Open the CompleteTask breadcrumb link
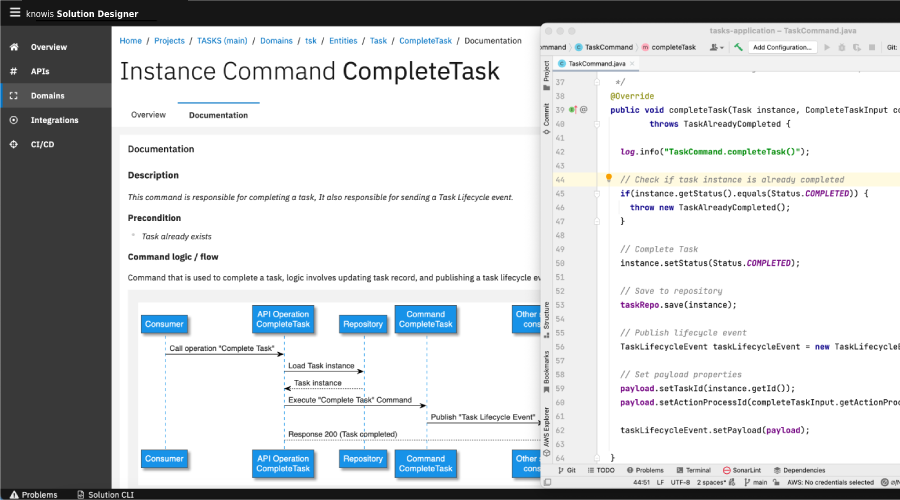 425,41
